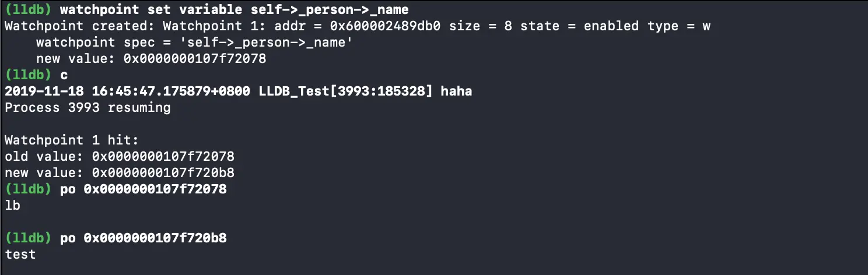This screenshot has width=868, height=275.
Task: Click the 'po 0x0000000107f72078' command
Action: (x=143, y=189)
